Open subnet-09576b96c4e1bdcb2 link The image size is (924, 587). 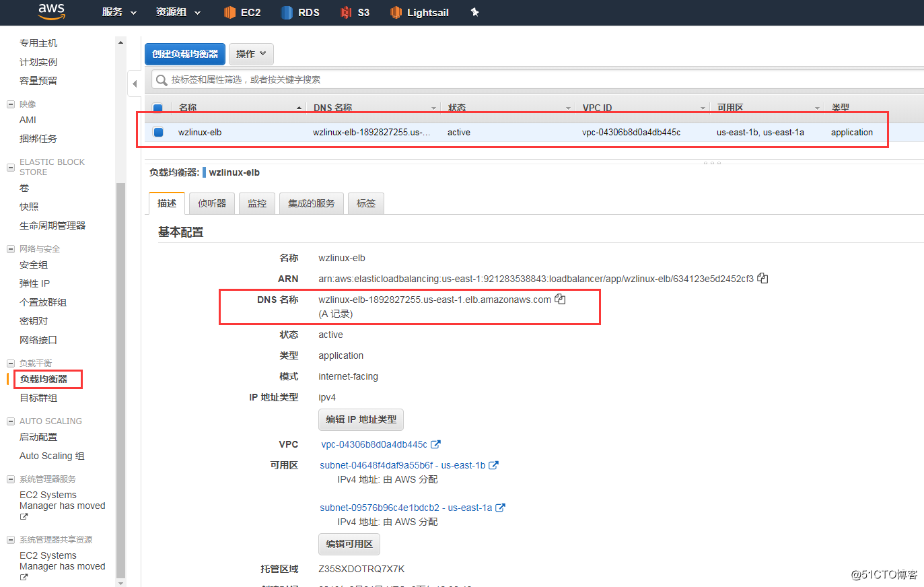(406, 508)
